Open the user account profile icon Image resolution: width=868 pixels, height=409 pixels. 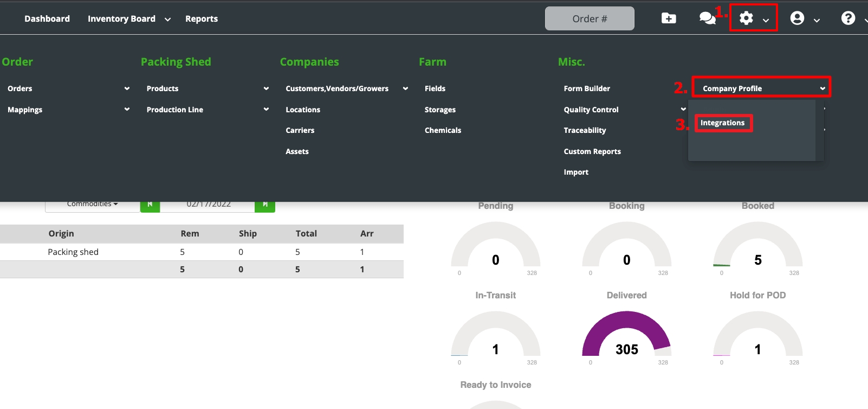[797, 18]
